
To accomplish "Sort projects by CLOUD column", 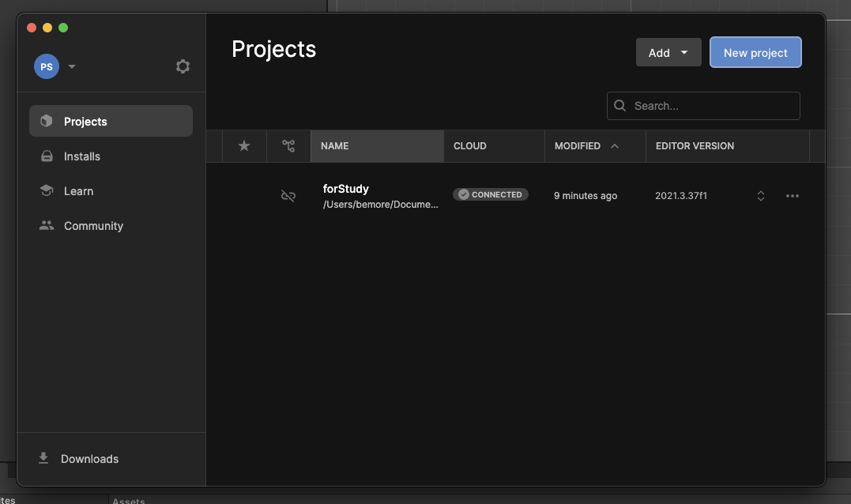I will tap(494, 146).
